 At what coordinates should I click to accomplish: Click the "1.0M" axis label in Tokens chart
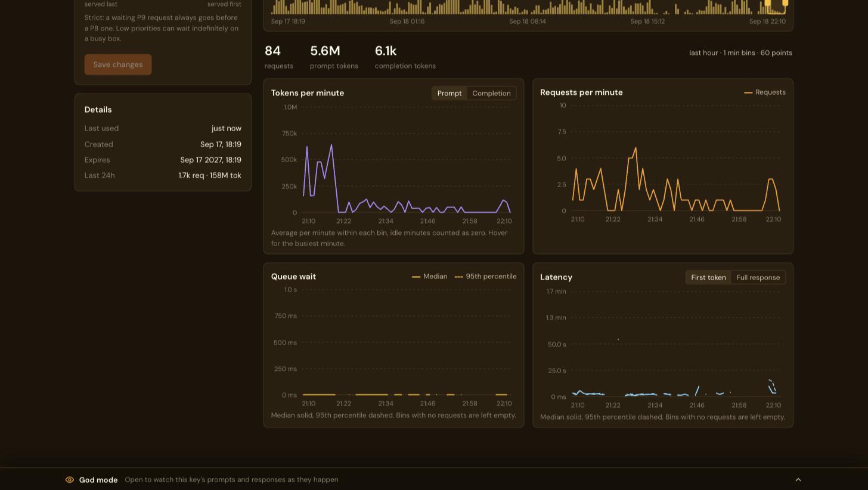290,108
